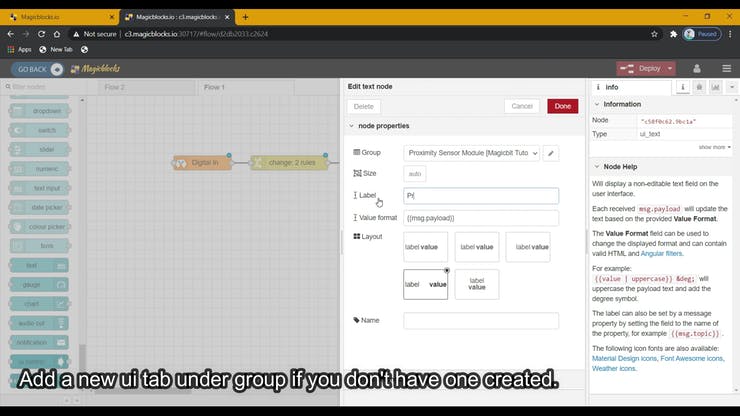The image size is (740, 416).
Task: Open the Angular filters link
Action: pyautogui.click(x=661, y=254)
